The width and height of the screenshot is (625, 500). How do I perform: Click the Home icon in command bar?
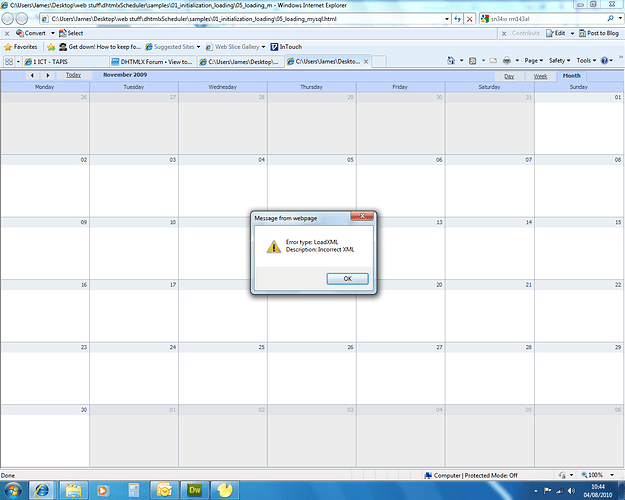451,61
